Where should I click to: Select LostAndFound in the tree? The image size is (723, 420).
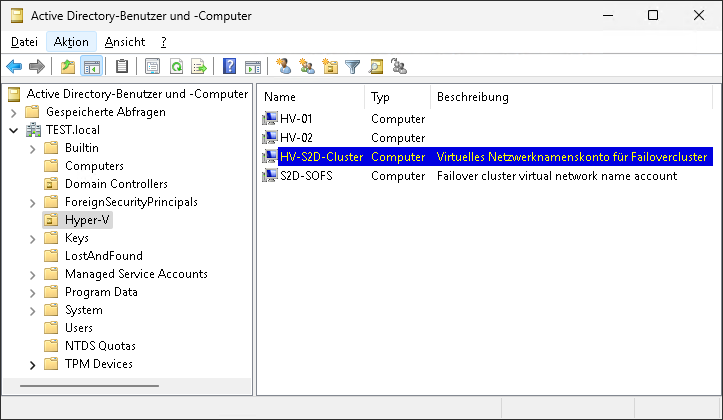coord(104,256)
